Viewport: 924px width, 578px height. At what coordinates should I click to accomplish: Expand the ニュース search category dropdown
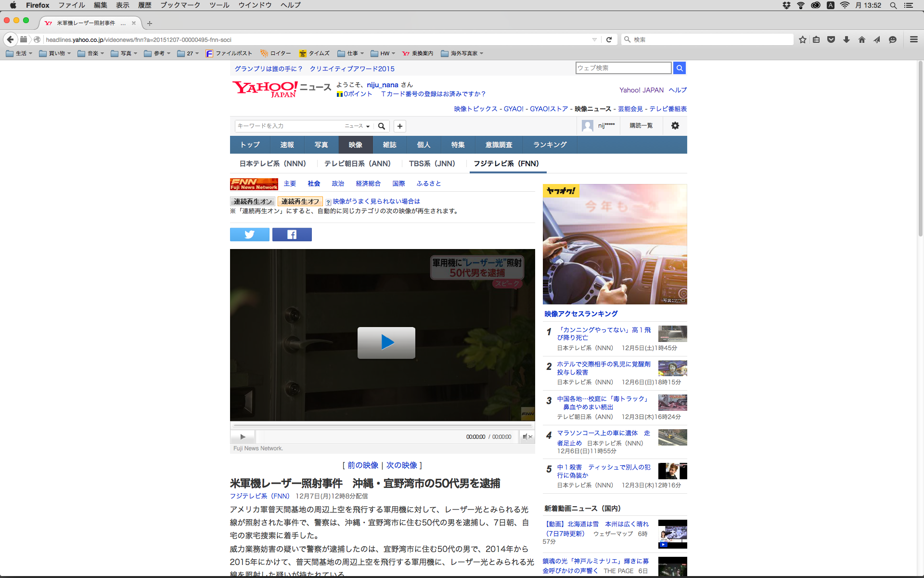point(357,126)
